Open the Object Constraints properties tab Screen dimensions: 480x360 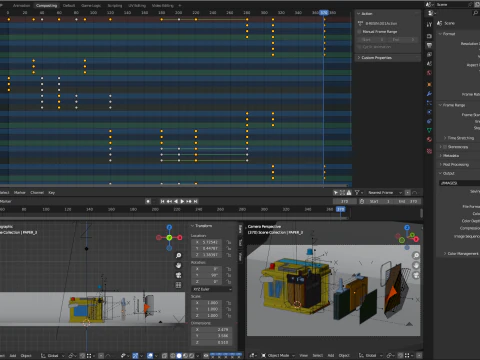pyautogui.click(x=429, y=121)
